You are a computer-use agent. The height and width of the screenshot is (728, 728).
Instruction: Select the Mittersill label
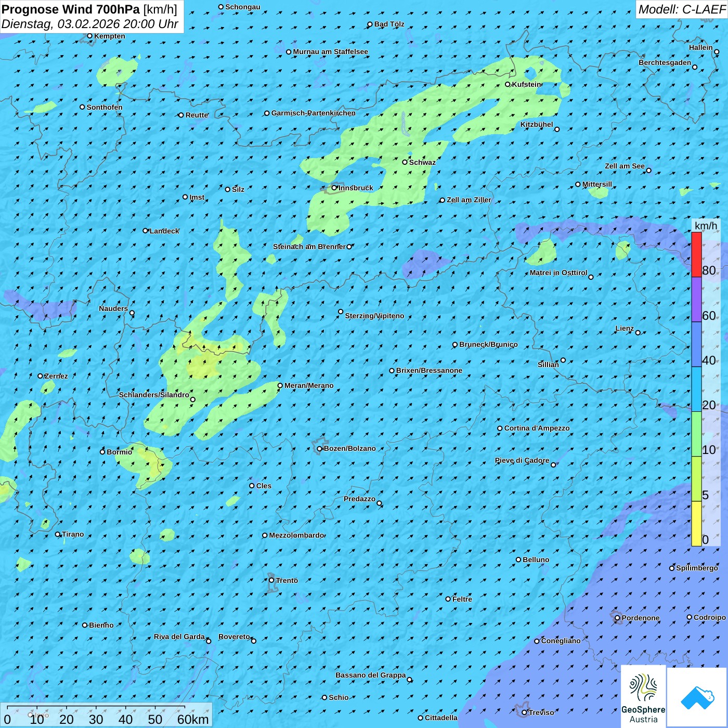(597, 184)
